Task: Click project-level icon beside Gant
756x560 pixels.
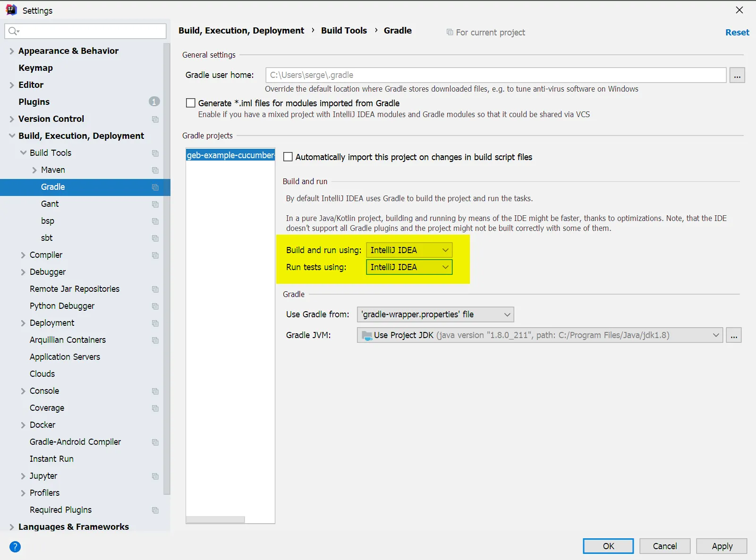Action: point(155,204)
